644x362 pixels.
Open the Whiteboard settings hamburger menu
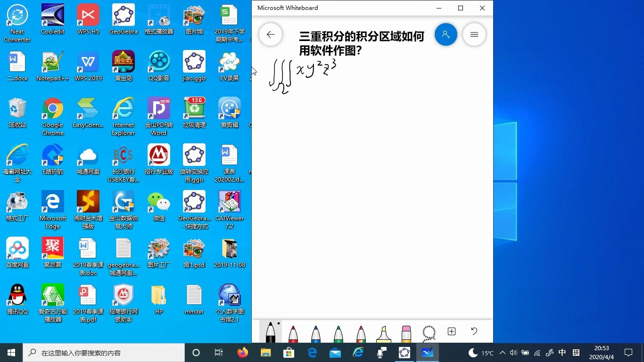tap(474, 34)
